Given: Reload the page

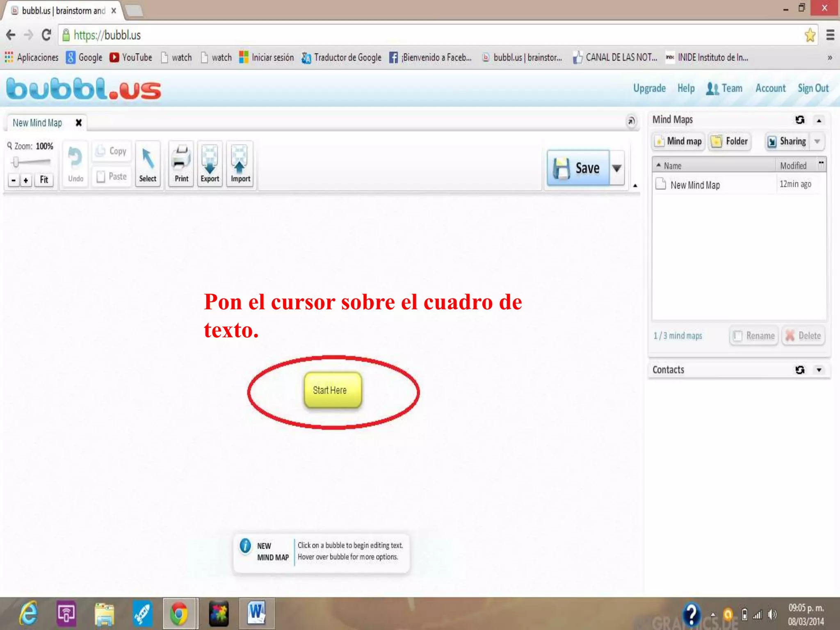Looking at the screenshot, I should point(46,35).
